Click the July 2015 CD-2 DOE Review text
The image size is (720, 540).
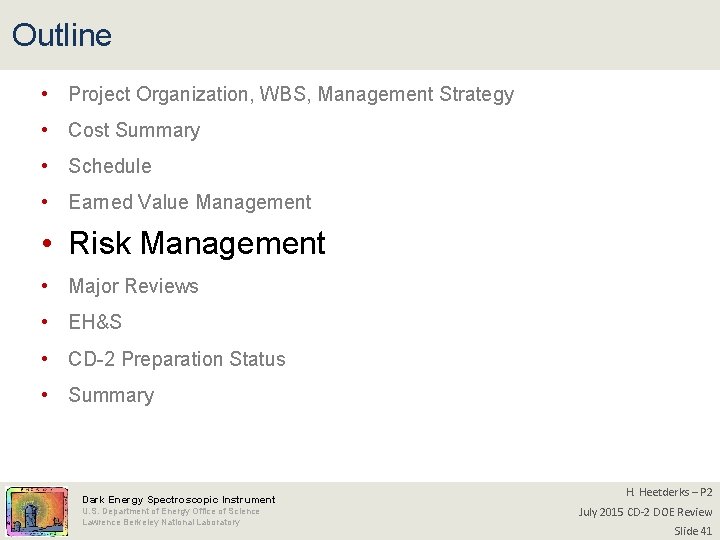pyautogui.click(x=645, y=512)
